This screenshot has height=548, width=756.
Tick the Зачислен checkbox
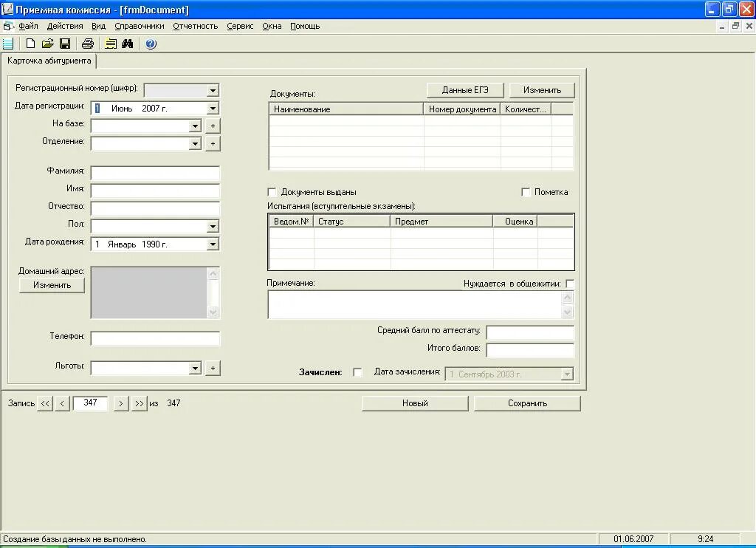(x=357, y=372)
